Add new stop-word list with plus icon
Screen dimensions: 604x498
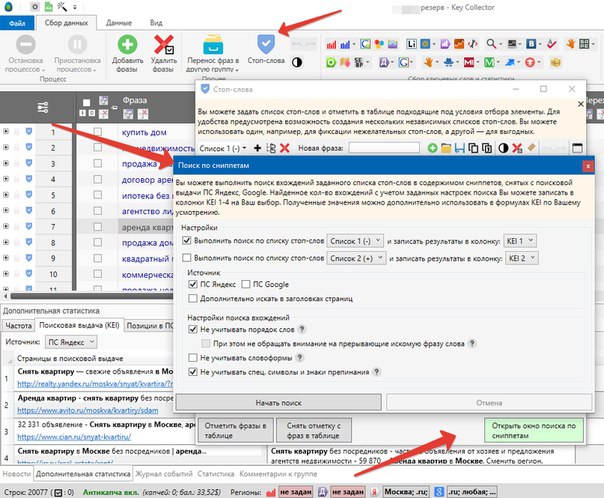(257, 148)
